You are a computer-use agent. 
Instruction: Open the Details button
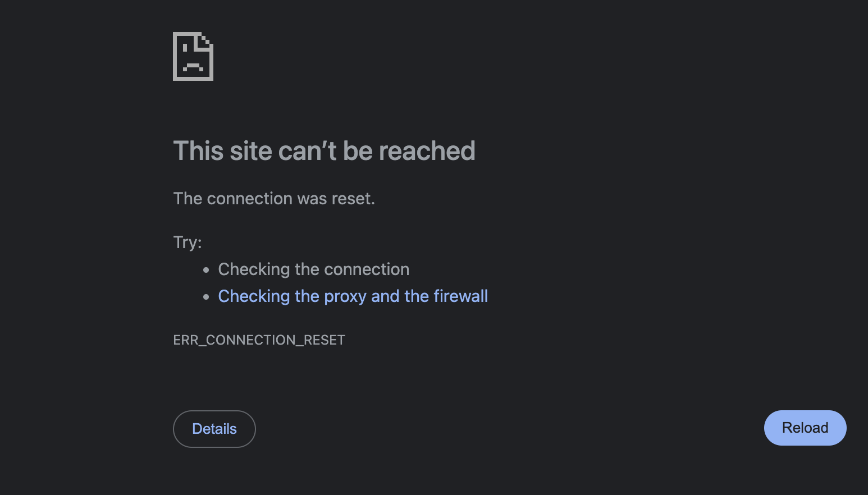click(x=214, y=429)
